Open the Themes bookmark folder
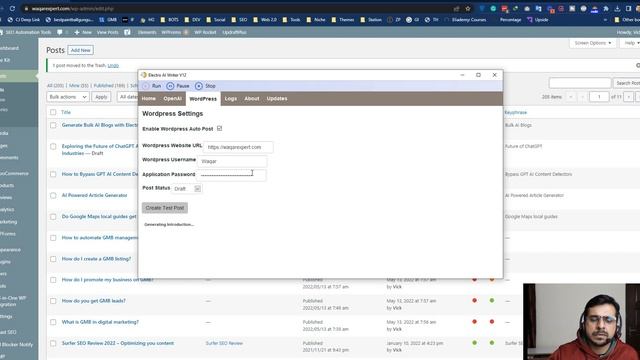640x360 pixels. pos(342,20)
